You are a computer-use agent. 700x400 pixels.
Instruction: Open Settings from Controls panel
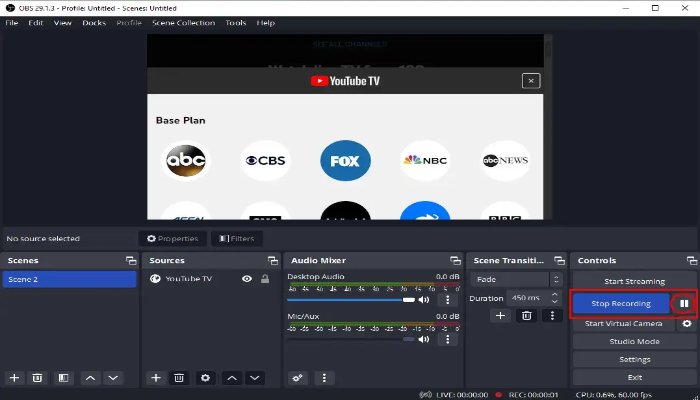tap(634, 359)
